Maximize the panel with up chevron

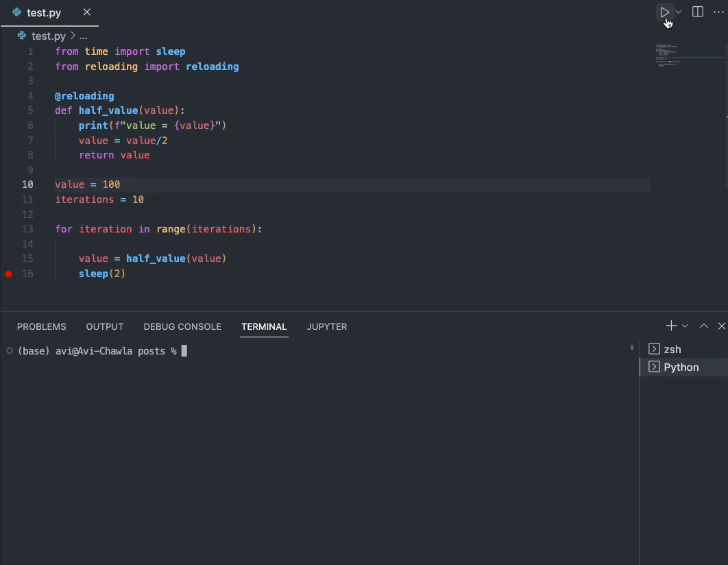704,326
